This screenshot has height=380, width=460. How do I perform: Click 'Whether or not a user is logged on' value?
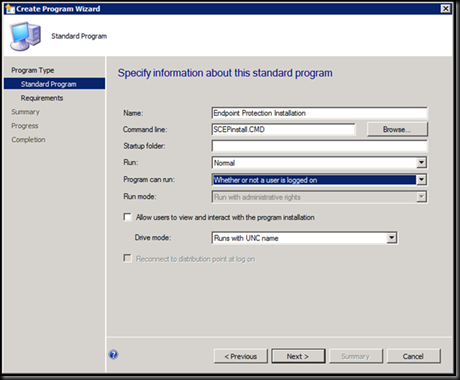coord(265,180)
